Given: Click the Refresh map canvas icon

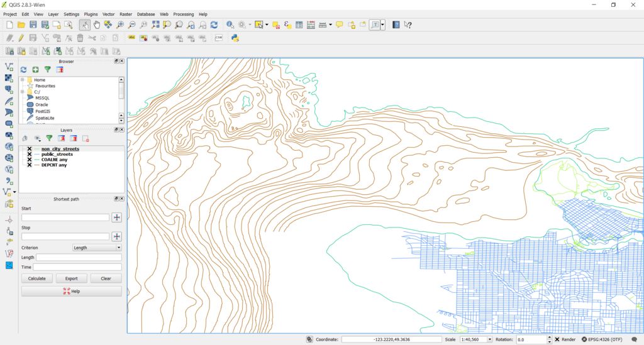Looking at the screenshot, I should (x=214, y=25).
